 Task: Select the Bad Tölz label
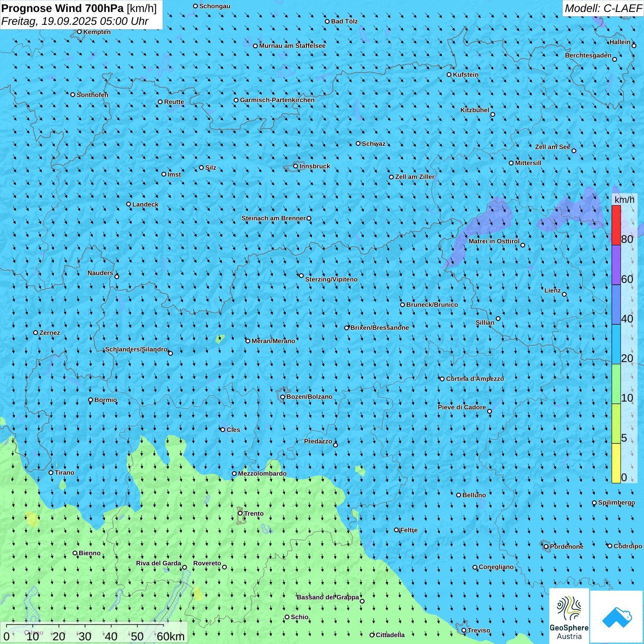(344, 21)
